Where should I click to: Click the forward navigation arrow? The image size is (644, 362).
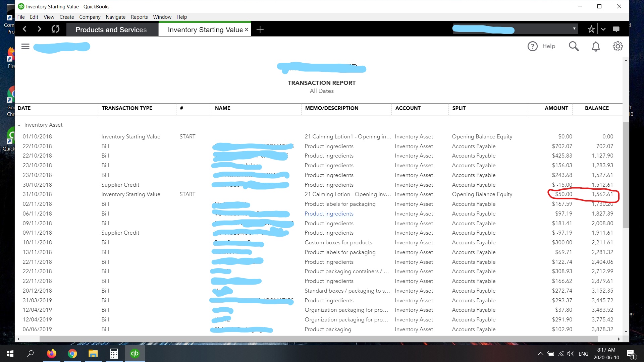tap(39, 29)
